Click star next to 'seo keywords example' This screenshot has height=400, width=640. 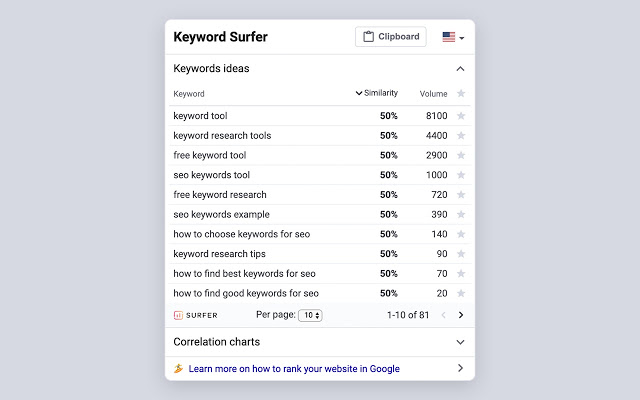[x=461, y=214]
